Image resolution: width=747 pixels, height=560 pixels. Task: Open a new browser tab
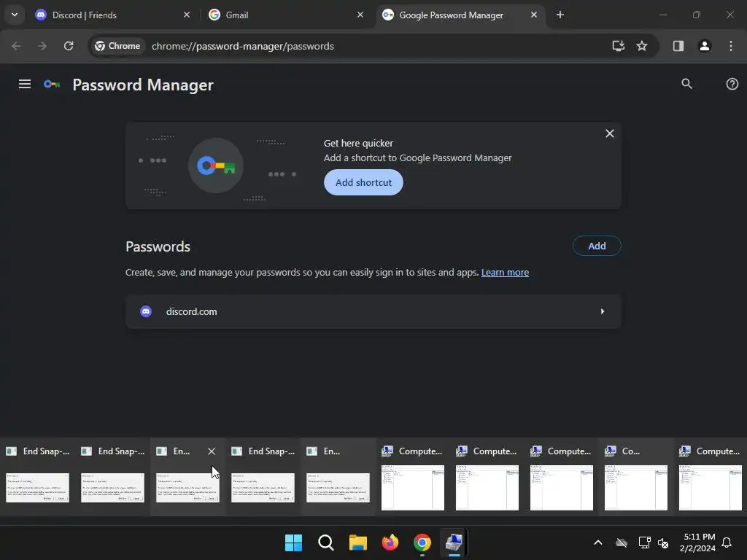pyautogui.click(x=560, y=15)
